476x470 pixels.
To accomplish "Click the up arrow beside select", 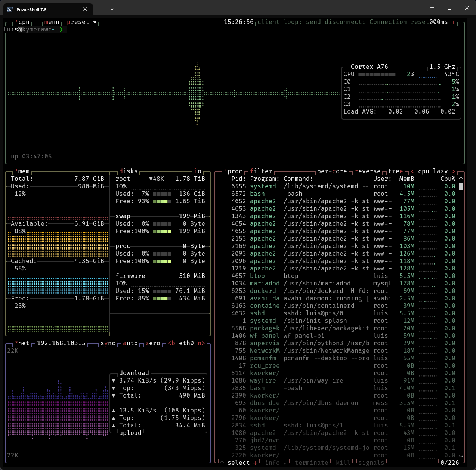I will point(222,463).
